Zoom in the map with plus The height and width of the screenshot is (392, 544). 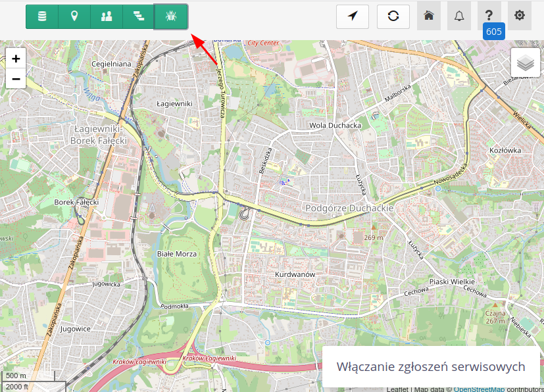pos(16,58)
